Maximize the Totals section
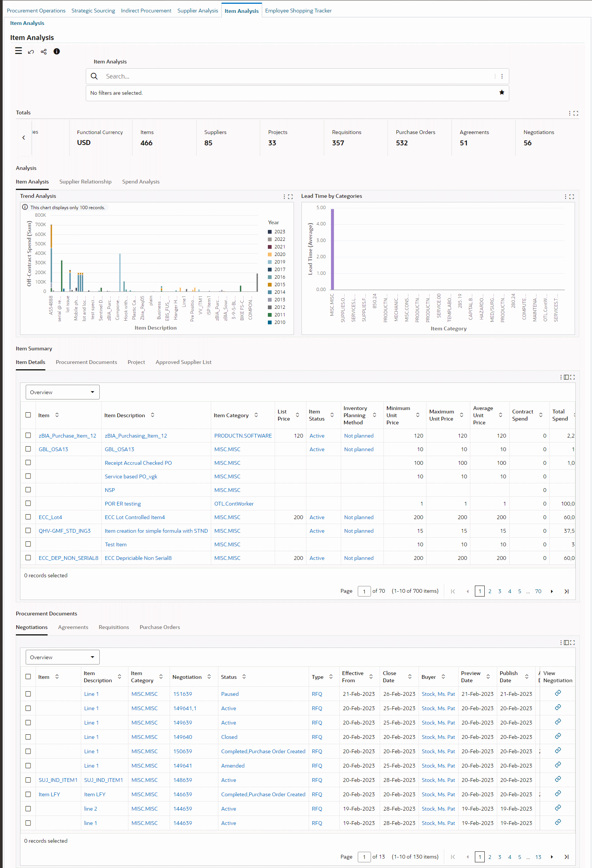The width and height of the screenshot is (592, 868). tap(576, 113)
